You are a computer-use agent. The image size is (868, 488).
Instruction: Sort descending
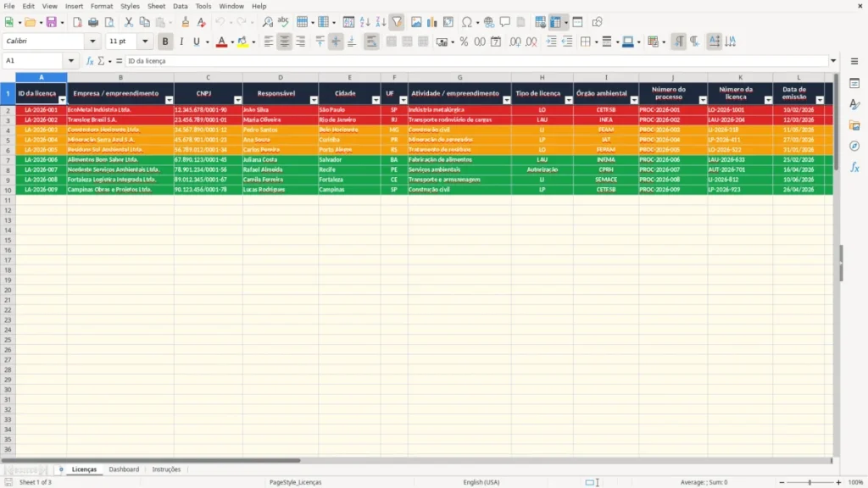point(381,22)
